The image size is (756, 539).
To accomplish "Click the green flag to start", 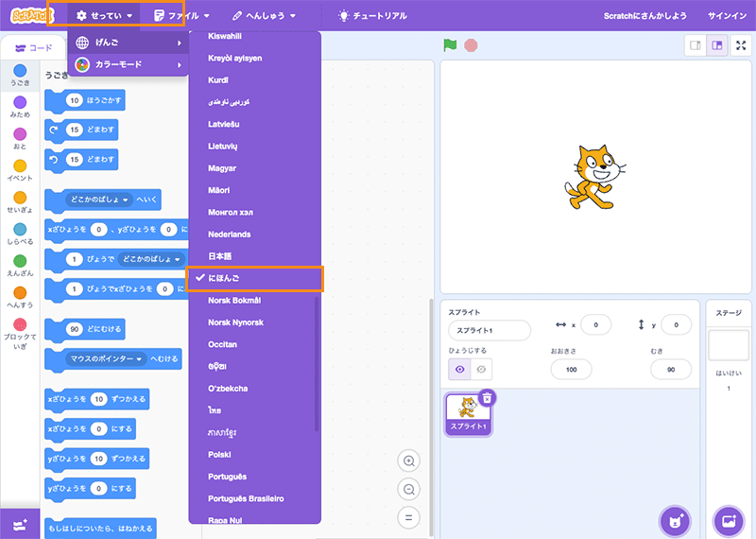I will [450, 45].
